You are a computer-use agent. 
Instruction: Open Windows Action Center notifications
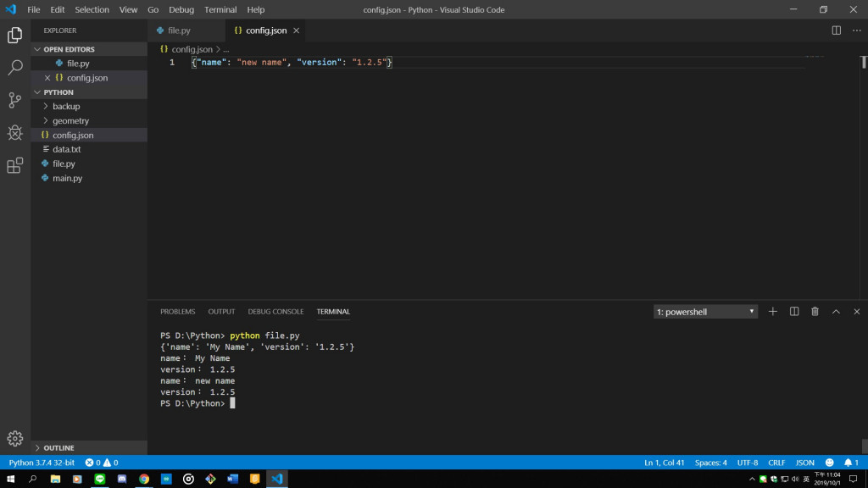tap(853, 480)
